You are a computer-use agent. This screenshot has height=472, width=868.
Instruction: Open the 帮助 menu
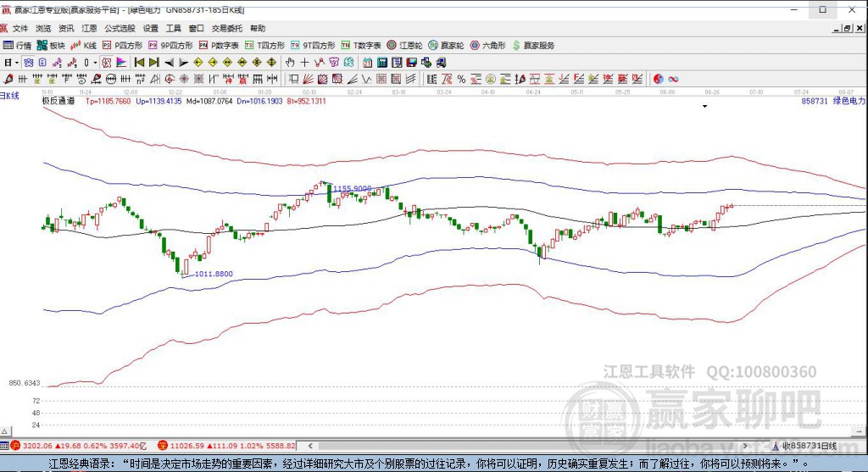click(258, 28)
